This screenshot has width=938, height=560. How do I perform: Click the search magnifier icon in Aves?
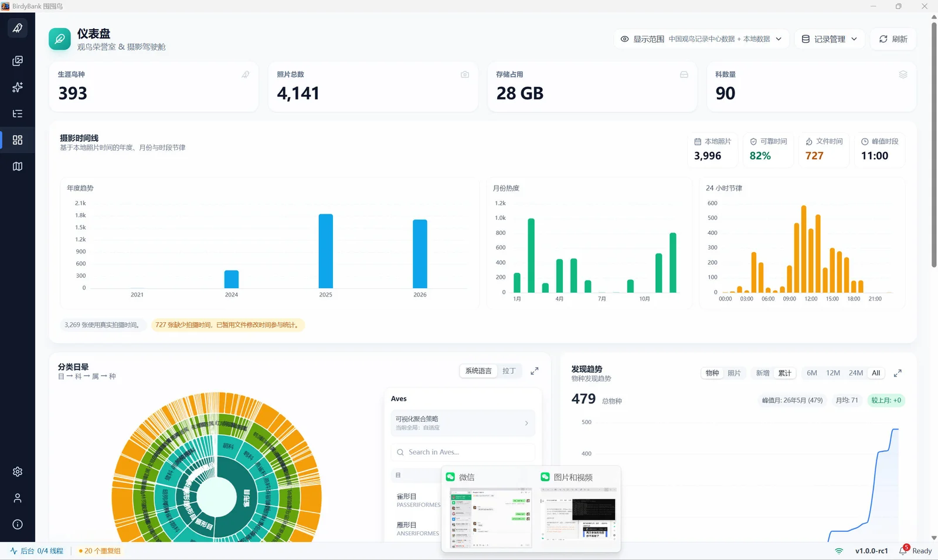point(400,452)
